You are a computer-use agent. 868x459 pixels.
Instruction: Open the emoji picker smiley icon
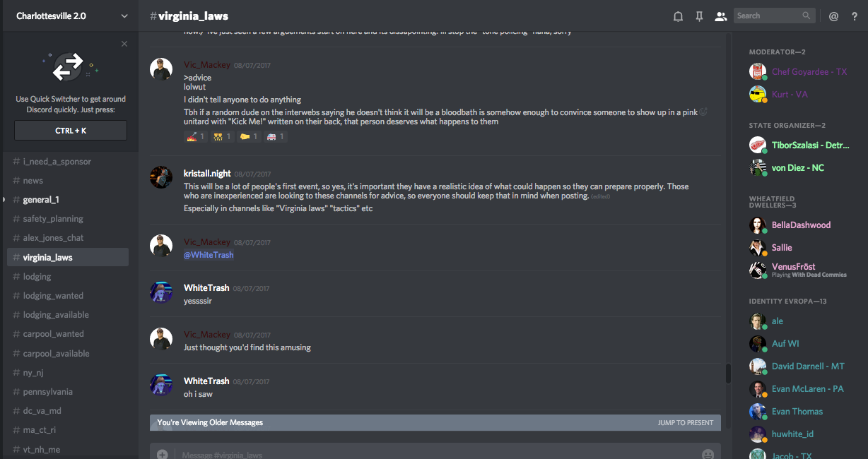708,454
